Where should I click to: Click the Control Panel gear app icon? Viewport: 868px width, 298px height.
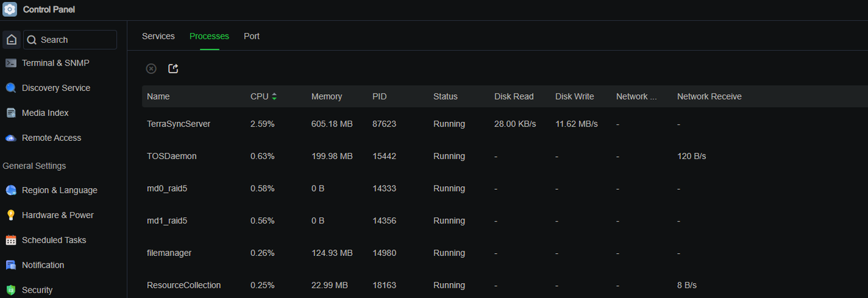[9, 9]
